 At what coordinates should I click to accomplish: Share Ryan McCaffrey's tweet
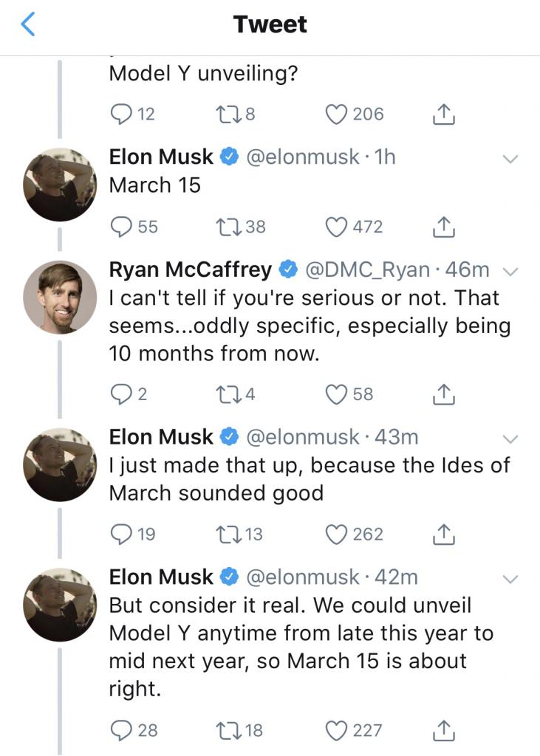442,394
